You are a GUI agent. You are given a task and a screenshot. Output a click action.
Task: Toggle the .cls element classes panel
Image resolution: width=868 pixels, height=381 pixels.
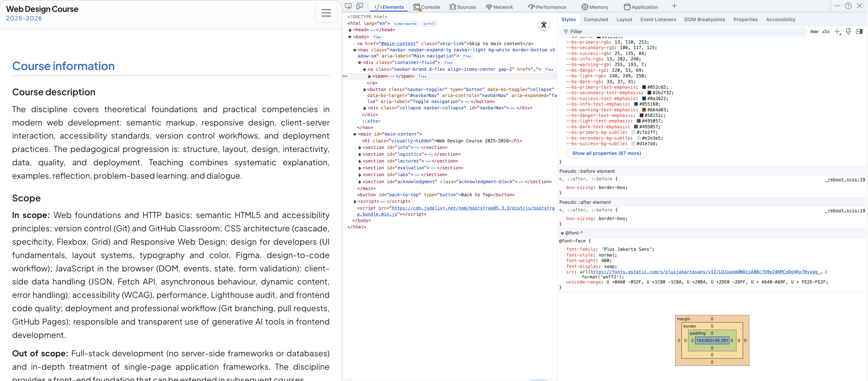(826, 32)
